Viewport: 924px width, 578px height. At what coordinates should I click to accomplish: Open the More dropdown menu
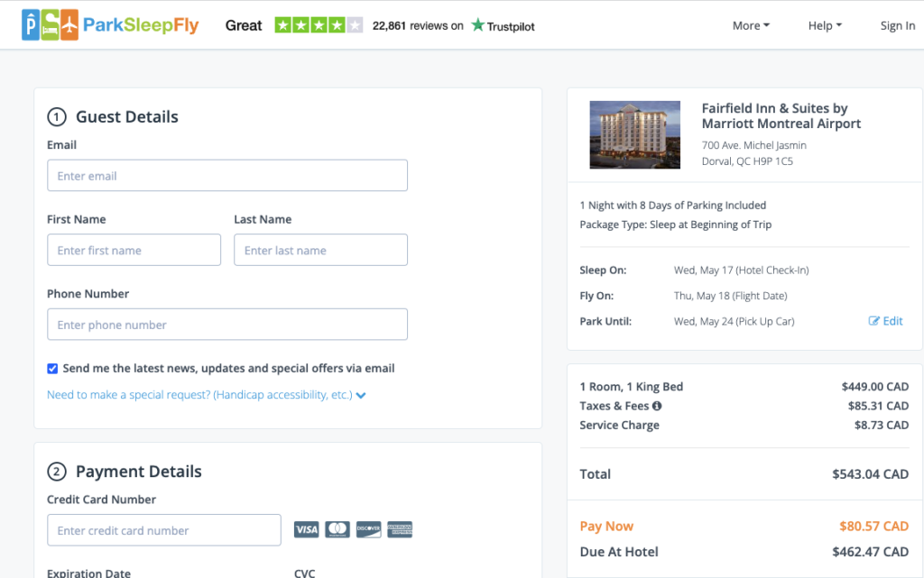click(x=751, y=25)
